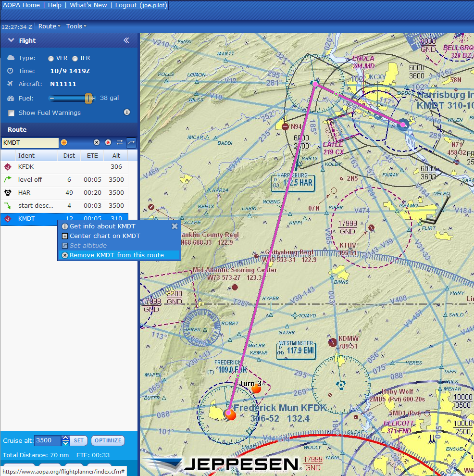474x476 pixels.
Task: Click the orange KFDK departure marker on the map
Action: tap(231, 414)
